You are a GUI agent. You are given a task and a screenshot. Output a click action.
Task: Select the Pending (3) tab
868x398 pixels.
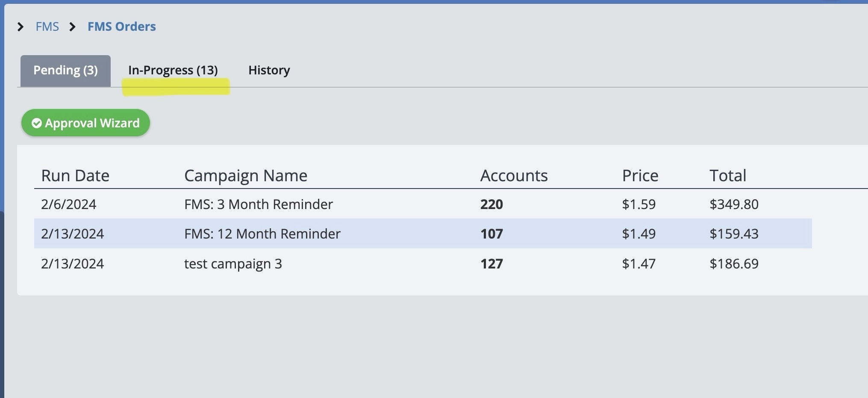[x=65, y=71]
